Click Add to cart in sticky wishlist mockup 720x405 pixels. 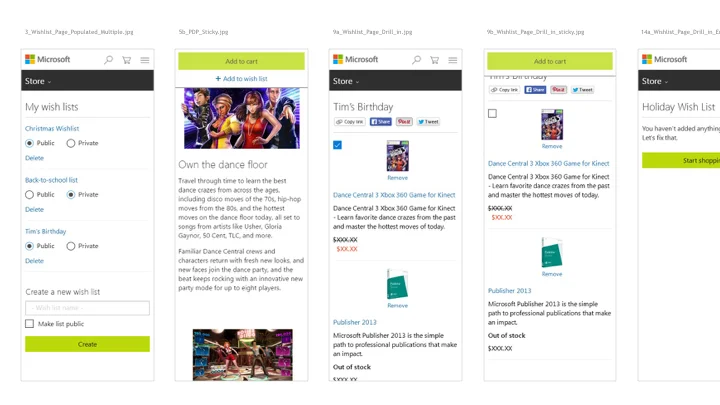(x=550, y=61)
